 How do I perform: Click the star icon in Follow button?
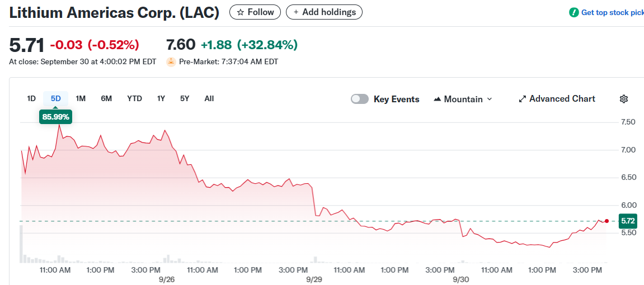coord(241,12)
